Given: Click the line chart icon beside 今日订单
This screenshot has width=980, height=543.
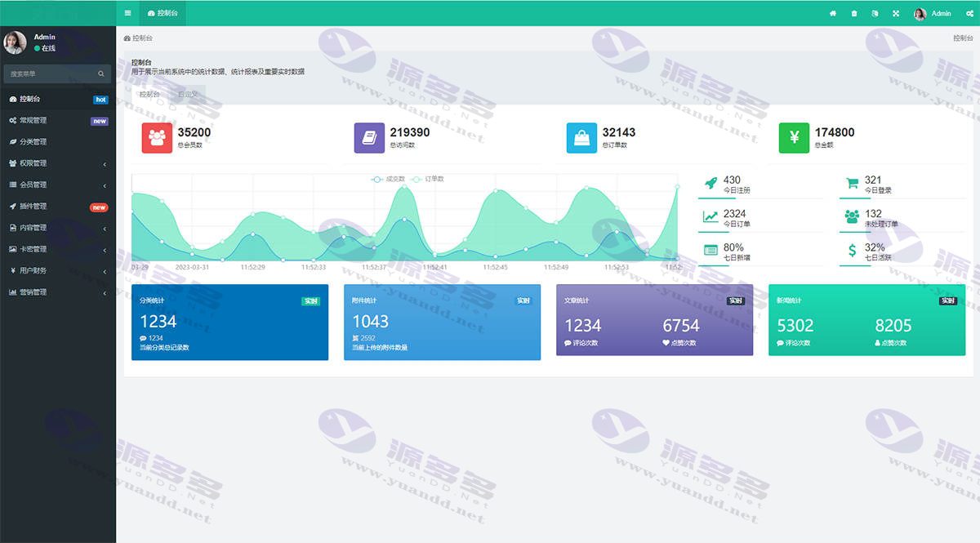Looking at the screenshot, I should pyautogui.click(x=710, y=216).
